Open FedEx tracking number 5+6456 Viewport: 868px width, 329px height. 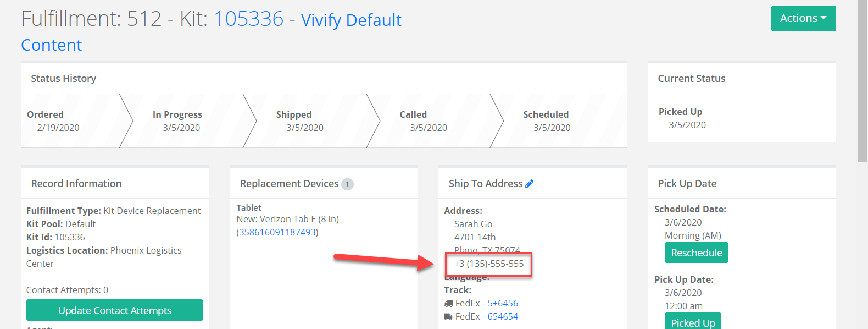click(503, 303)
